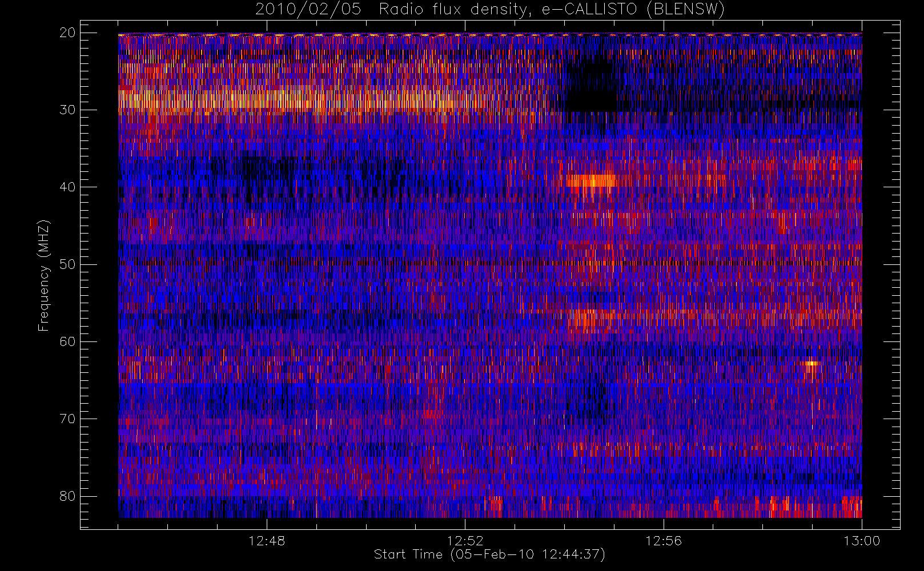Click the 30 MHz frequency tick label
Image resolution: width=924 pixels, height=571 pixels.
click(67, 110)
